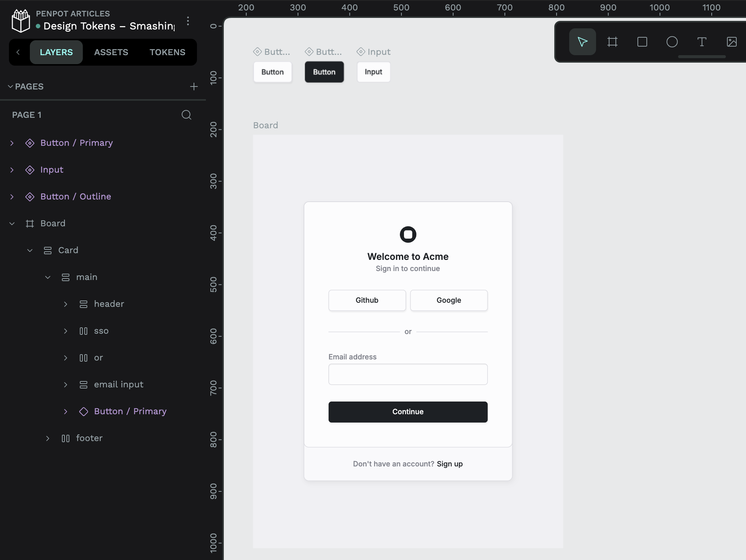Screen dimensions: 746x560
Task: Click the Penpot logo icon
Action: (x=21, y=21)
